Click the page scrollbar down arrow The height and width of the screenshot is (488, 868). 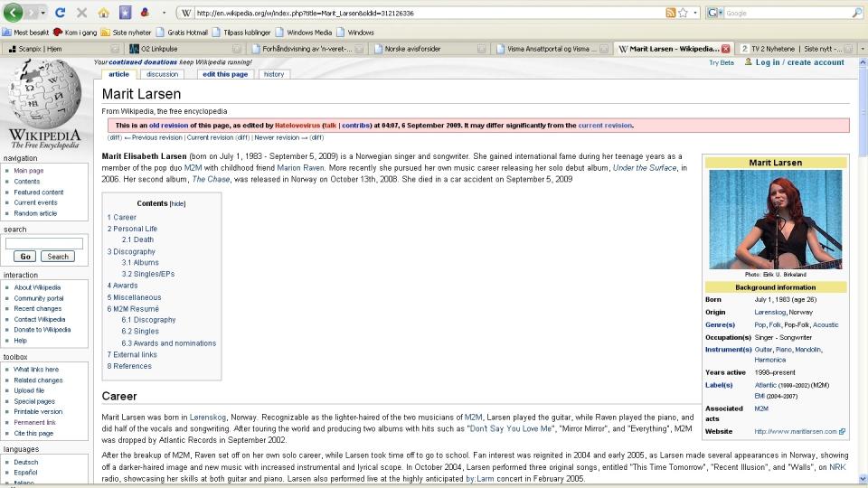(863, 479)
